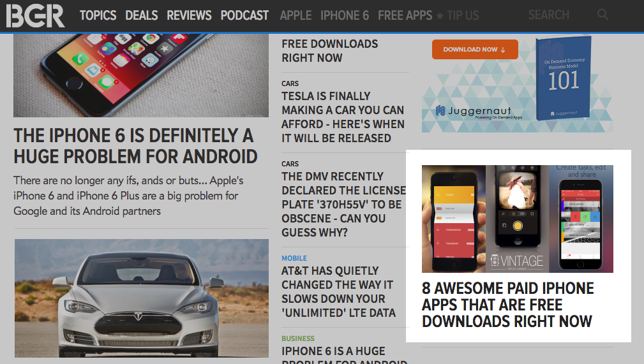This screenshot has width=644, height=364.
Task: Select the iPhone 6 nav link
Action: tap(345, 15)
